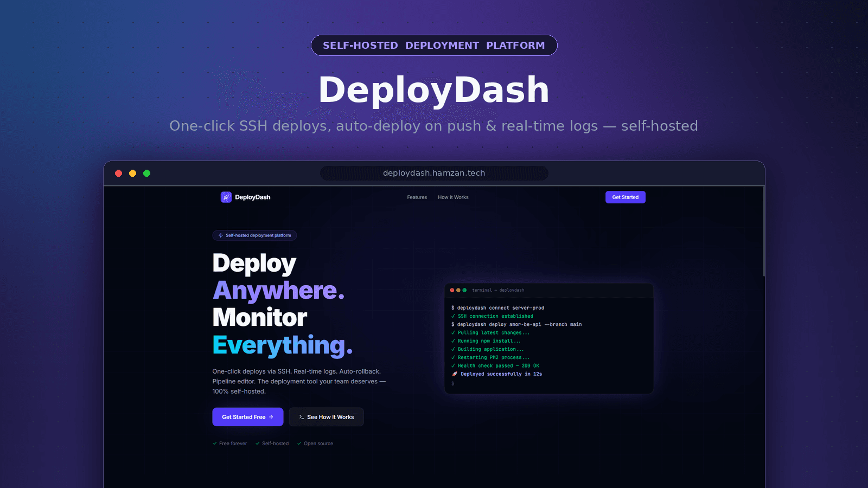Image resolution: width=868 pixels, height=488 pixels.
Task: Click the 'Anywhere.' purple heading word
Action: [279, 291]
